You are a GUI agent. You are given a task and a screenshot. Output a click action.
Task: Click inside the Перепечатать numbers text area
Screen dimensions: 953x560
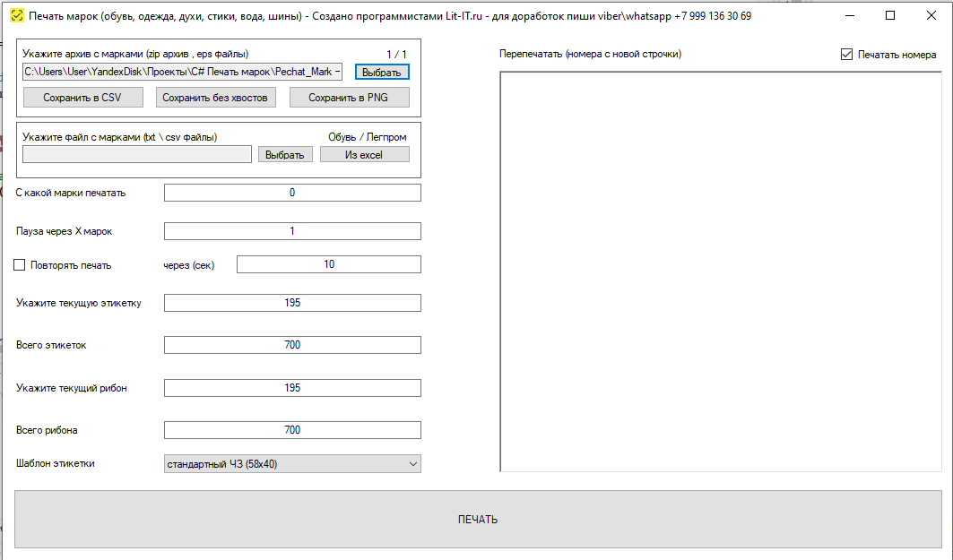720,269
